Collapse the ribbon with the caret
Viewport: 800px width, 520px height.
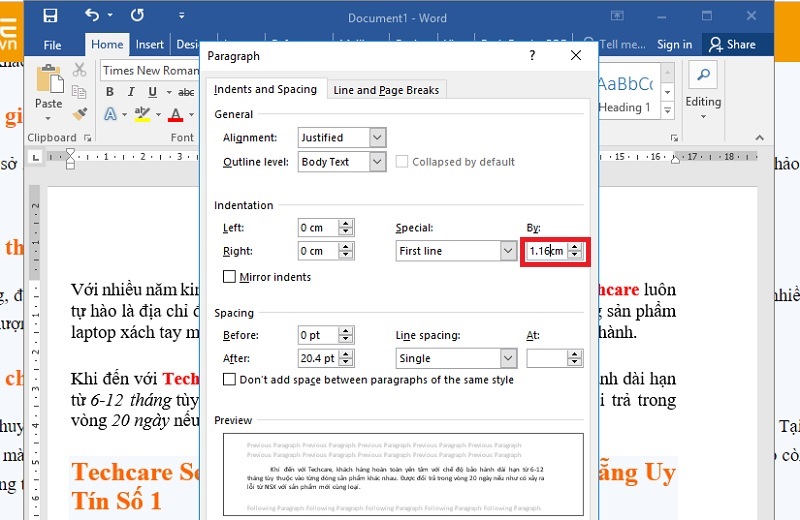pyautogui.click(x=760, y=138)
